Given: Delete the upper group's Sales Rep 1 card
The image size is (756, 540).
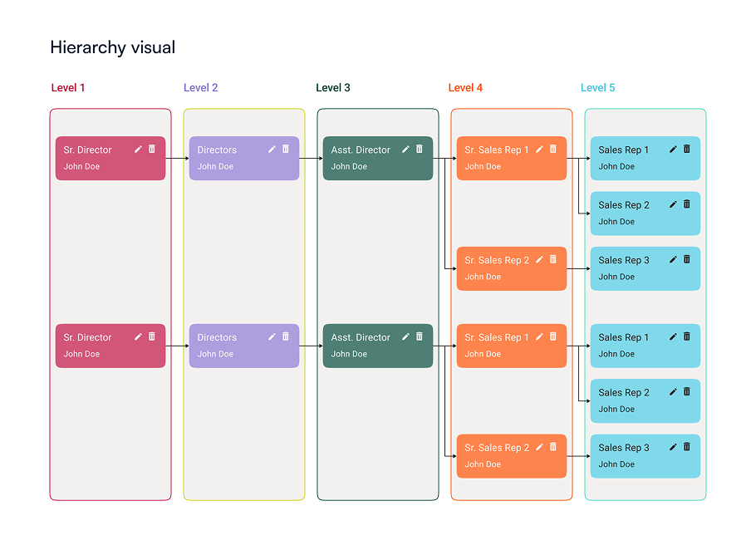Looking at the screenshot, I should coord(687,149).
